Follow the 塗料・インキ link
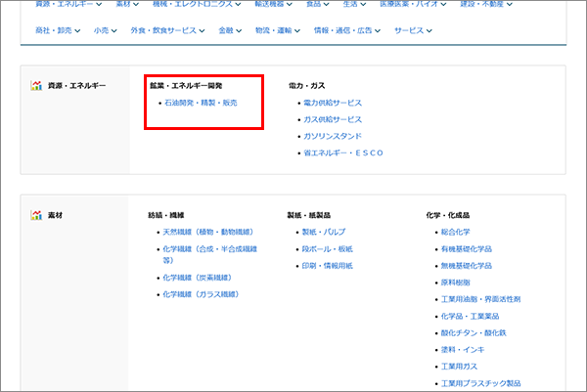 point(463,350)
